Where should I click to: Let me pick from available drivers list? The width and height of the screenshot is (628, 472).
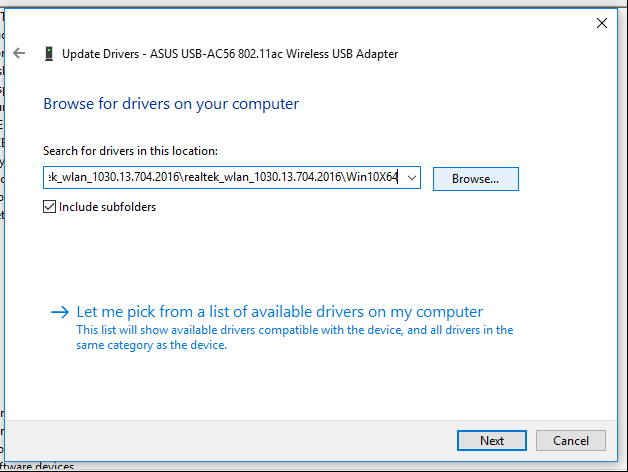(280, 312)
